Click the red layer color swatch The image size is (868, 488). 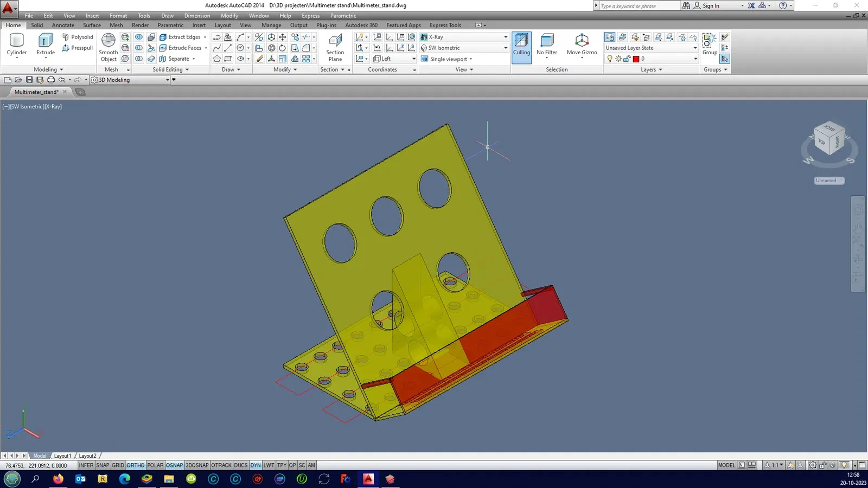tap(636, 59)
